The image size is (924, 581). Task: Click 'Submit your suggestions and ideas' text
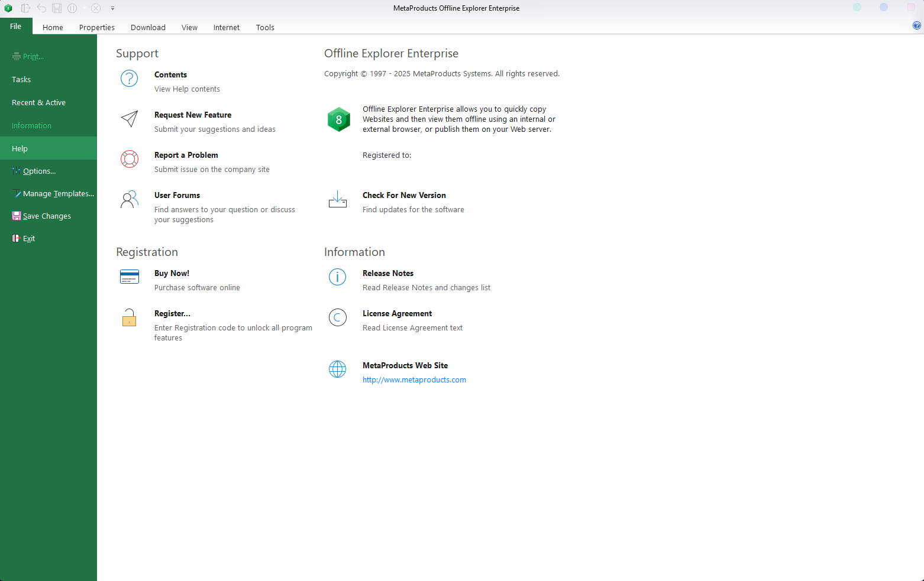pos(215,129)
